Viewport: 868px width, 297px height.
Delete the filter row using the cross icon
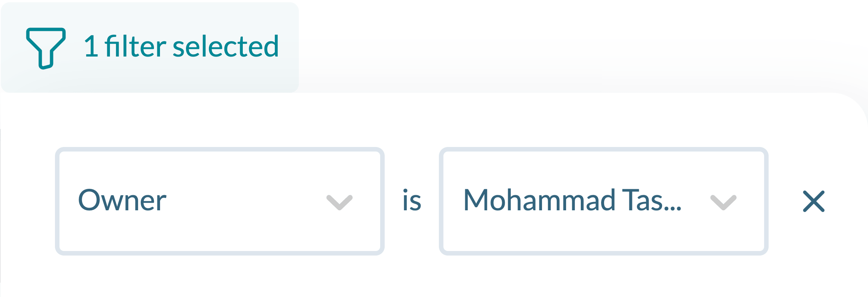(x=813, y=201)
